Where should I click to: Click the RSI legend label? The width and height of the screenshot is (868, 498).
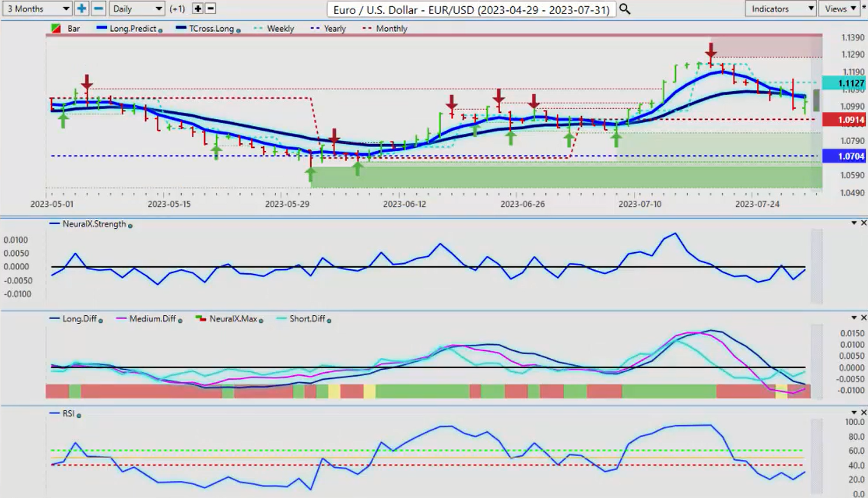(68, 413)
